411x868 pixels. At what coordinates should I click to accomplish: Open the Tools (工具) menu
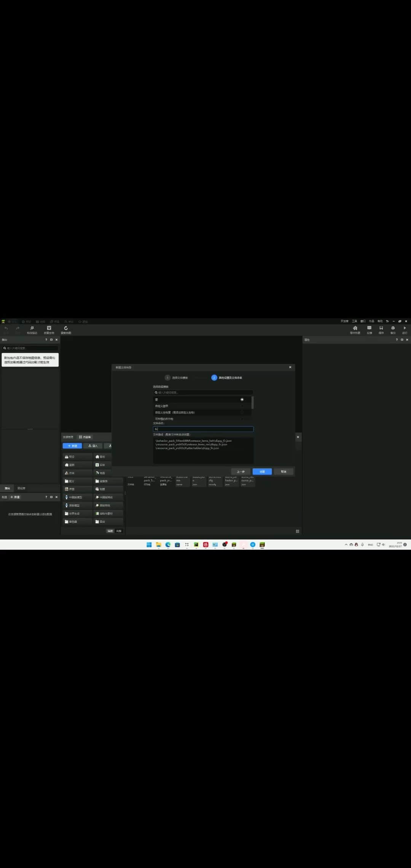[x=354, y=321]
